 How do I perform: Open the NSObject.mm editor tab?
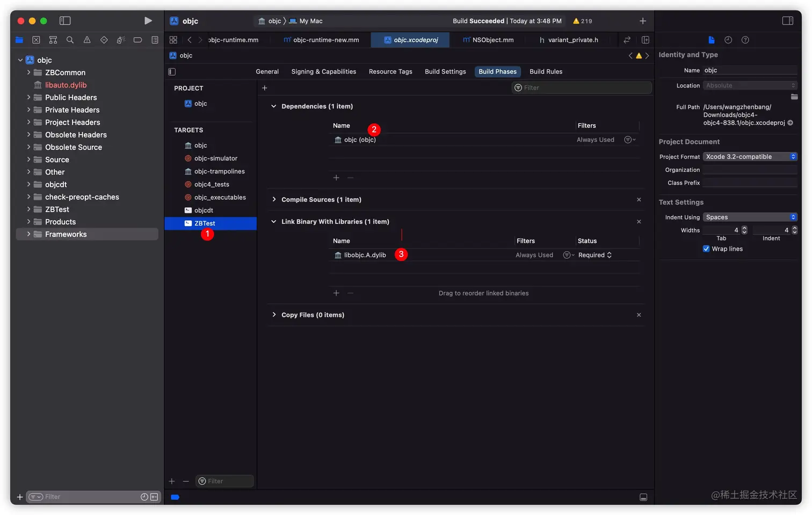[488, 40]
